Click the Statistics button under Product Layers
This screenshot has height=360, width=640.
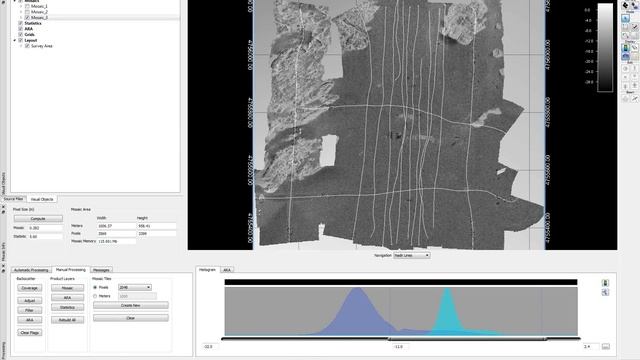[x=67, y=307]
